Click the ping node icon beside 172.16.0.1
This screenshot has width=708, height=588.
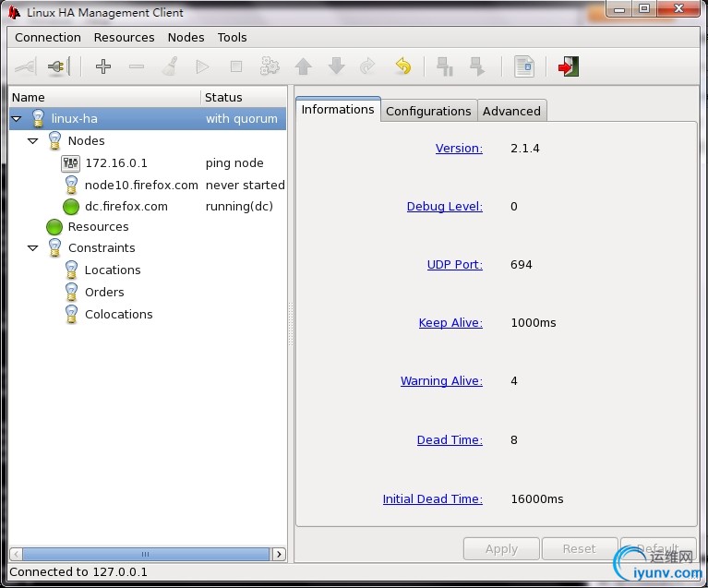click(70, 163)
